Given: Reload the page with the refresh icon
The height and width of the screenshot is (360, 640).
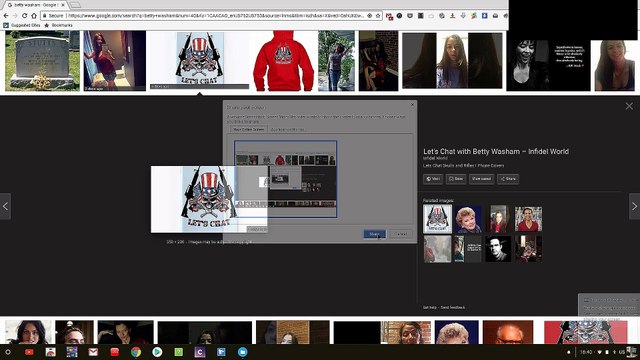Looking at the screenshot, I should (x=24, y=16).
